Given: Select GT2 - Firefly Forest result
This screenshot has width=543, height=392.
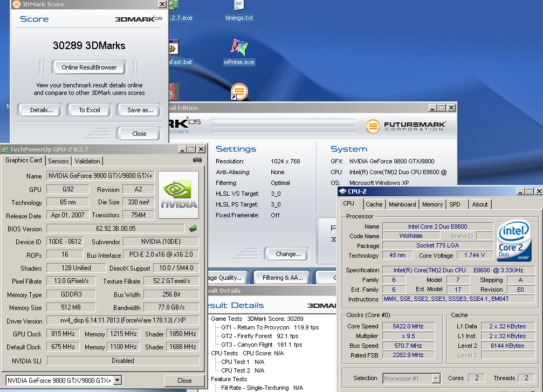Looking at the screenshot, I should click(x=260, y=336).
